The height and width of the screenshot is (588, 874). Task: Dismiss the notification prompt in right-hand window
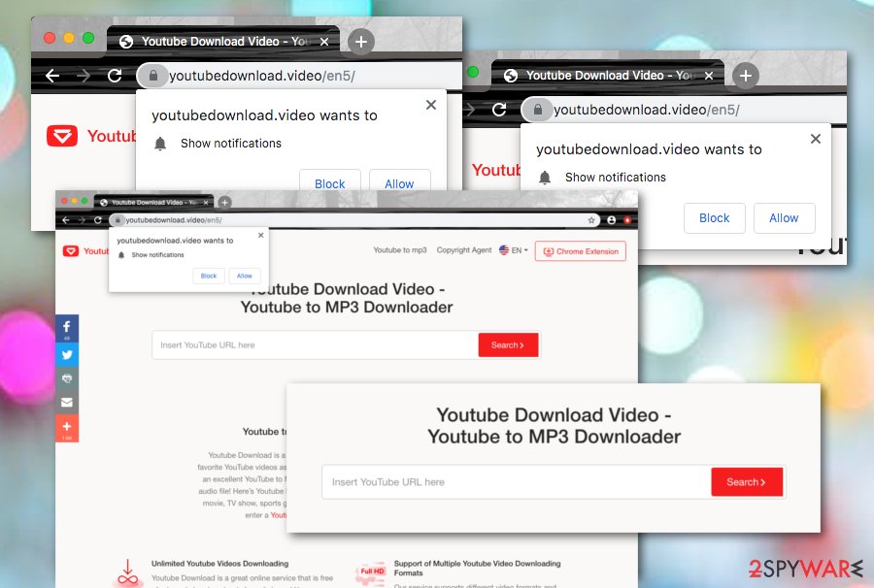tap(816, 139)
